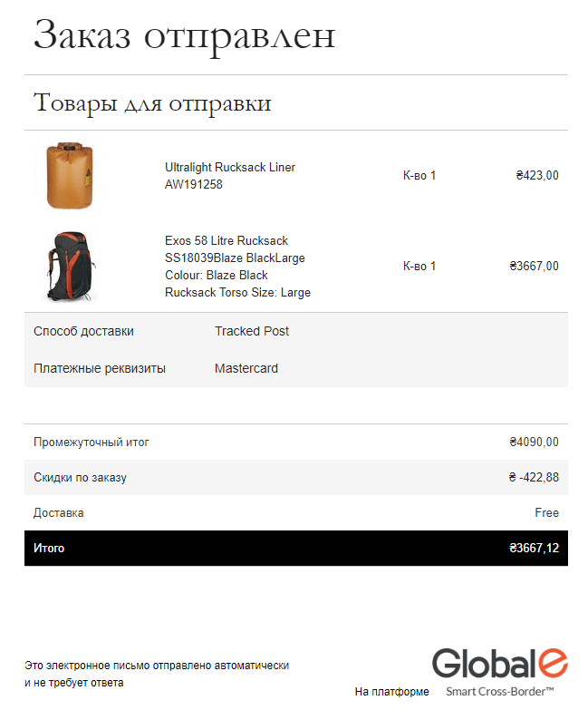
Task: Click the Smart Cross-Border tagline
Action: tap(500, 692)
